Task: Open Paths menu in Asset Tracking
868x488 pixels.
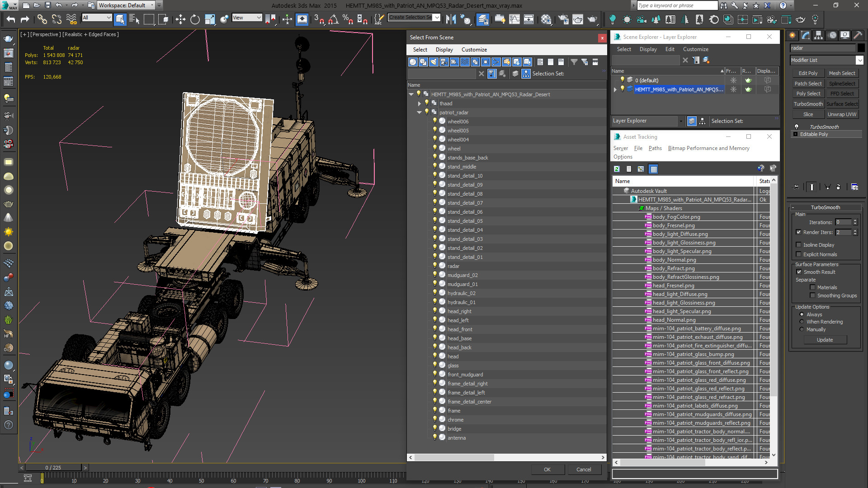Action: (x=655, y=148)
